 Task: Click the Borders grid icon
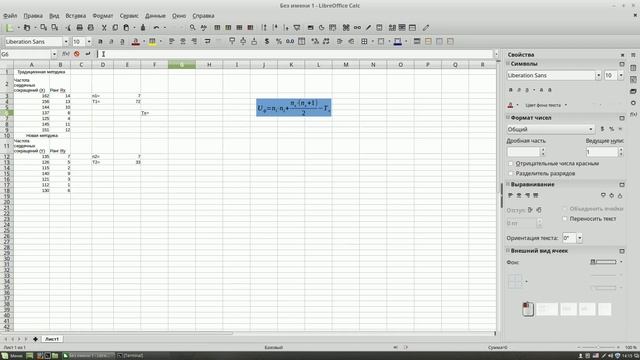(x=364, y=42)
